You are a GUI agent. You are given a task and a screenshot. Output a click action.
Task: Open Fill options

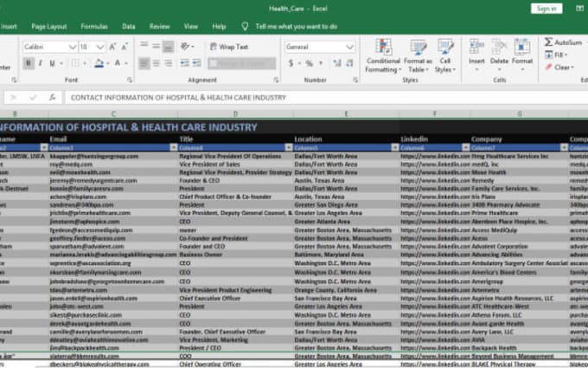pos(556,55)
